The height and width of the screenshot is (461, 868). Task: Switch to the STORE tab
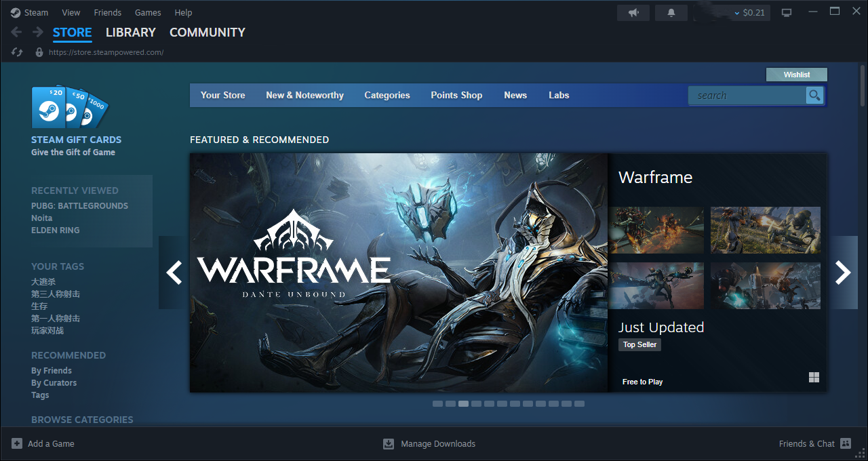[x=73, y=33]
